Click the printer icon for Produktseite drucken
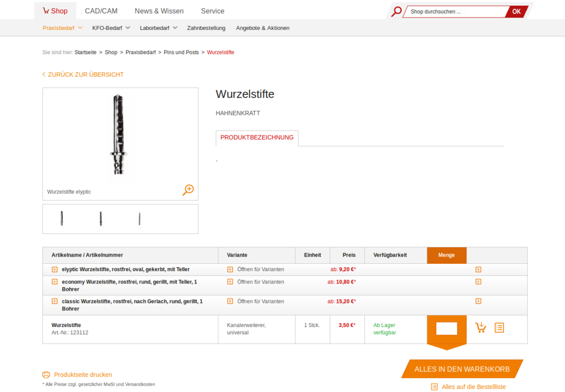The height and width of the screenshot is (392, 565). pos(46,374)
